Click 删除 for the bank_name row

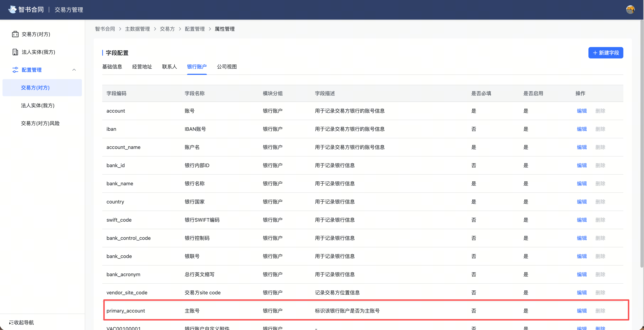coord(600,183)
